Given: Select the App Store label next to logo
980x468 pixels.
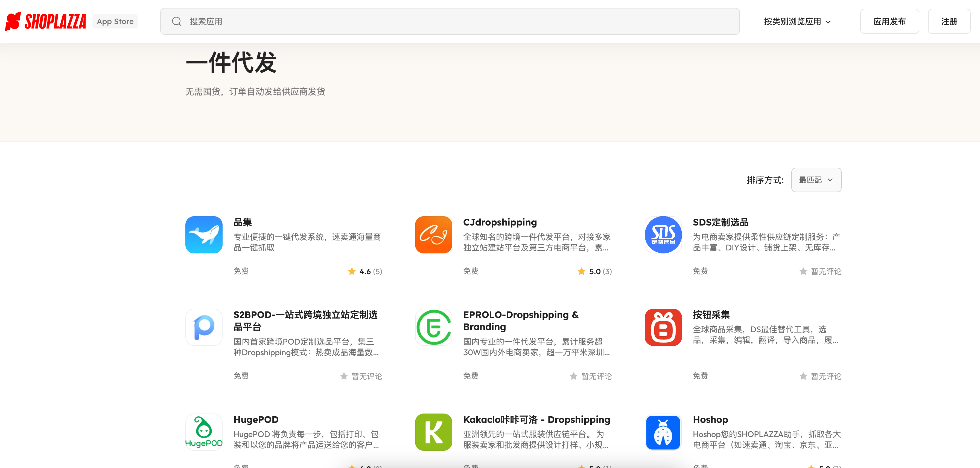Looking at the screenshot, I should [x=115, y=21].
